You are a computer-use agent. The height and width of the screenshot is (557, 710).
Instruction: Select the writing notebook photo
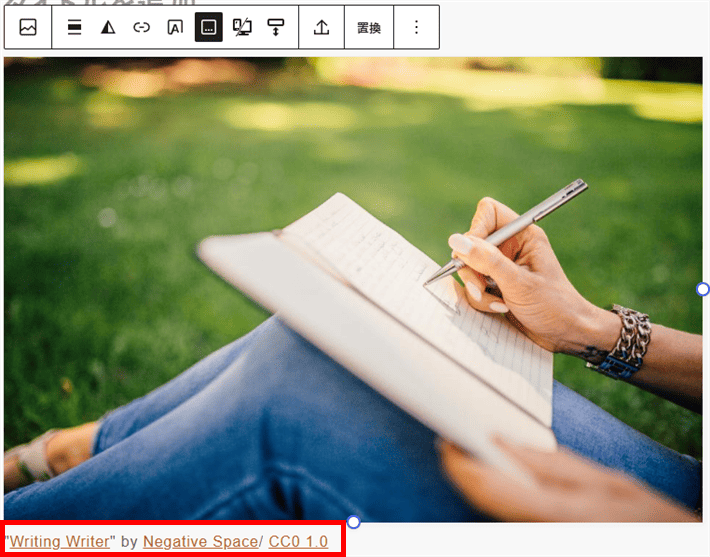pos(353,289)
